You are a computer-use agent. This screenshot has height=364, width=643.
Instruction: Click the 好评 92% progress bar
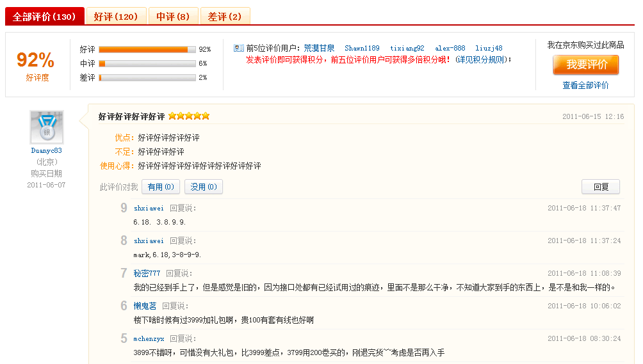(x=147, y=49)
